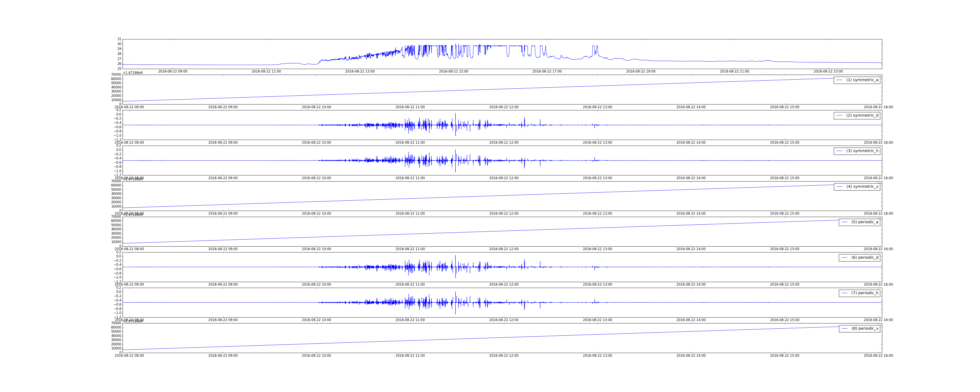Click the (2) symmetric_d legend label
Screen dimensions: 980x392
862,115
